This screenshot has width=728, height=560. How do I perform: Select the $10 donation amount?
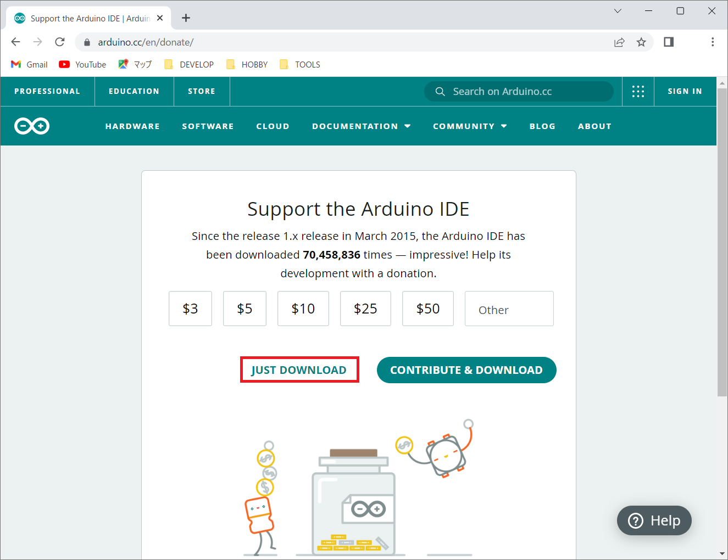[x=303, y=309]
